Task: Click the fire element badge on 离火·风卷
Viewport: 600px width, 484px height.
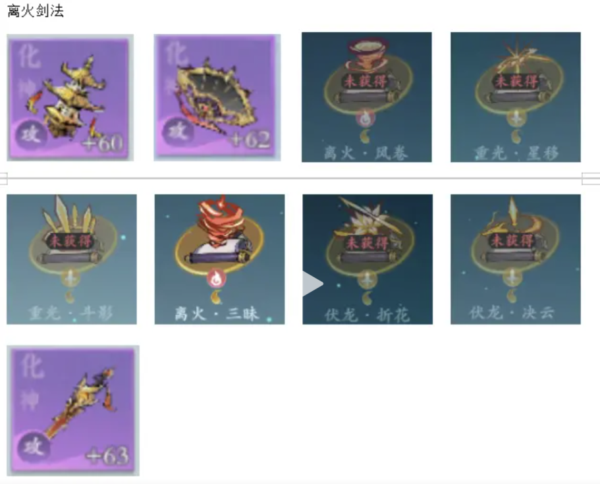Action: tap(365, 118)
